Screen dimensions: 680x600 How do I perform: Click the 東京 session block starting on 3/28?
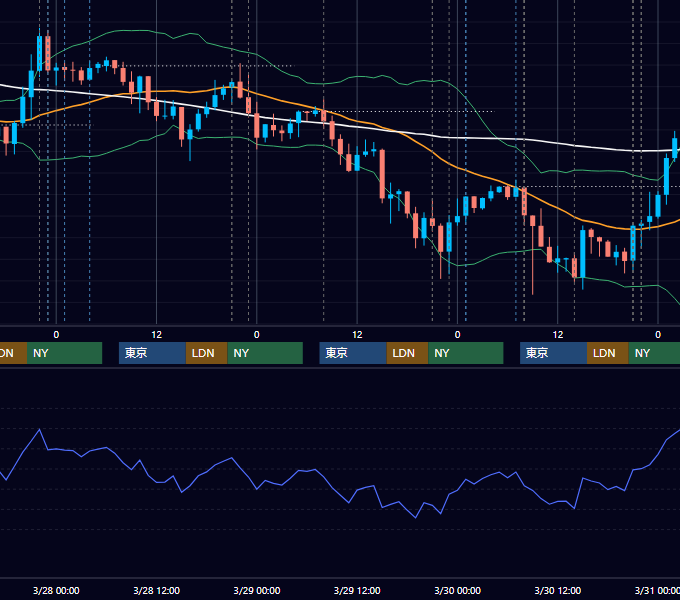pyautogui.click(x=152, y=353)
